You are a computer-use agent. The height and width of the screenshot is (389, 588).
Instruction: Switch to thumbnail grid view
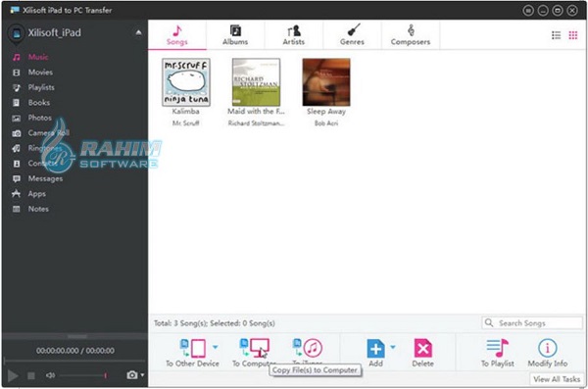coord(573,35)
